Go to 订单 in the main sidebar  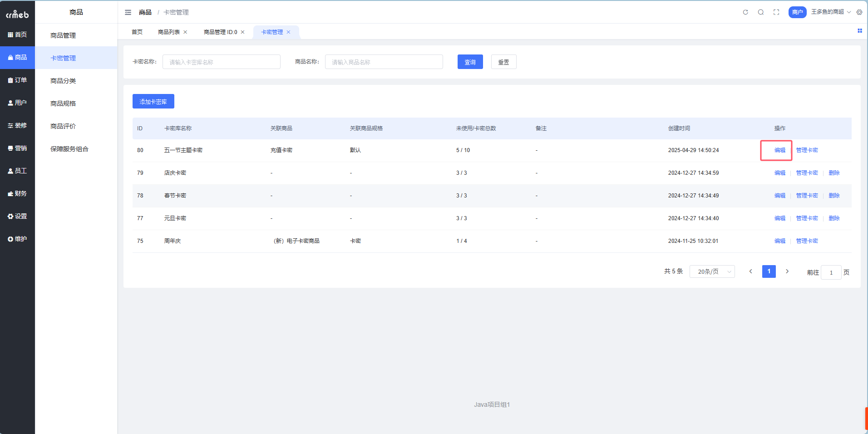click(x=17, y=80)
